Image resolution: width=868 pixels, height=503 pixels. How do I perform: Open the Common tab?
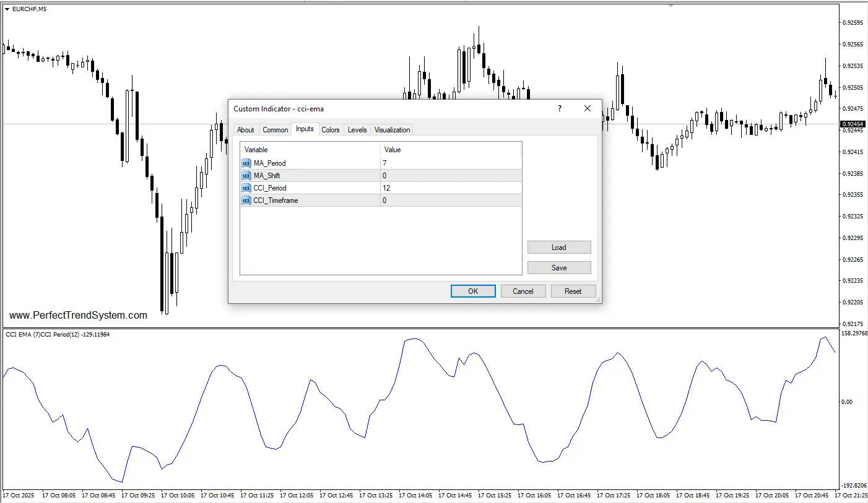point(275,130)
